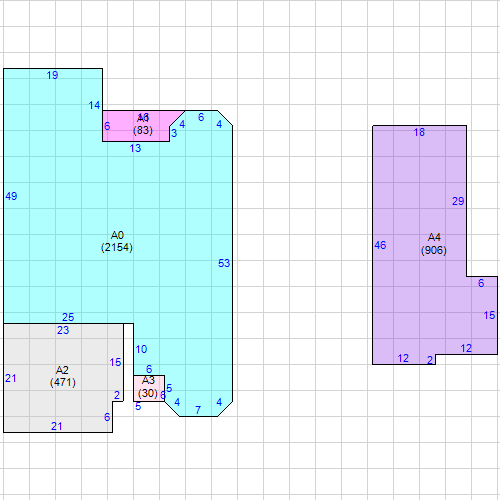The image size is (500, 500).
Task: Click the 29 dimension label in A4
Action: point(458,201)
